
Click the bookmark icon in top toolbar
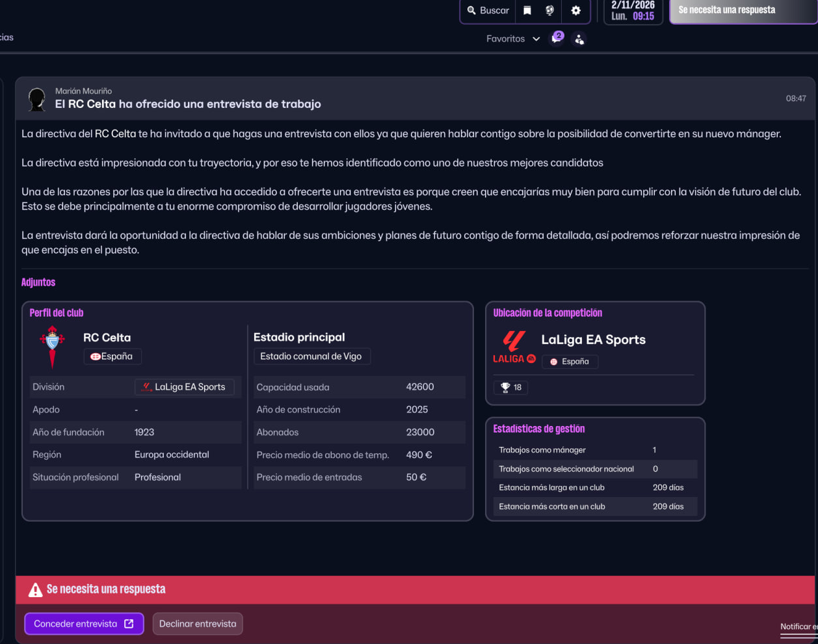tap(527, 10)
